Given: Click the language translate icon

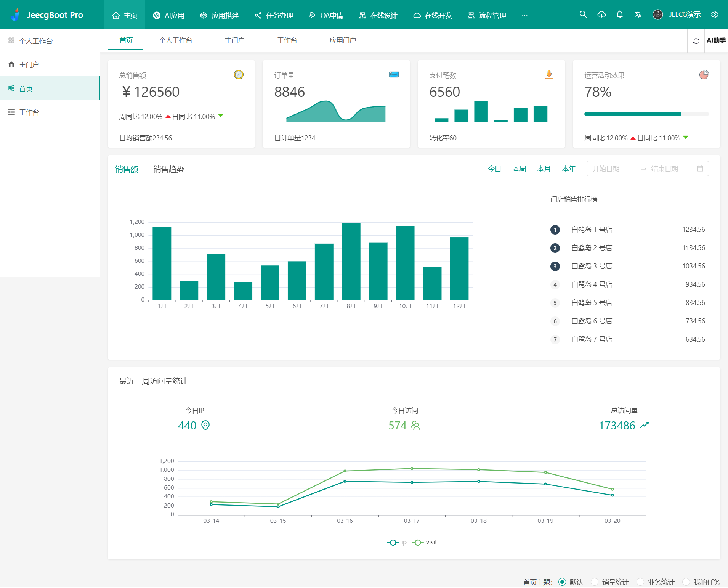Looking at the screenshot, I should 638,14.
